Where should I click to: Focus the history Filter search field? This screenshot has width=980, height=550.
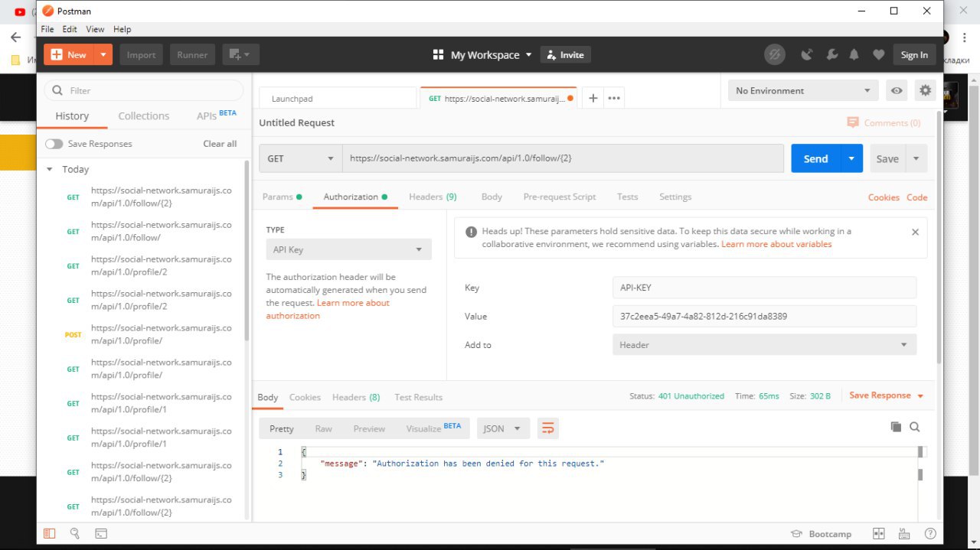pos(144,90)
